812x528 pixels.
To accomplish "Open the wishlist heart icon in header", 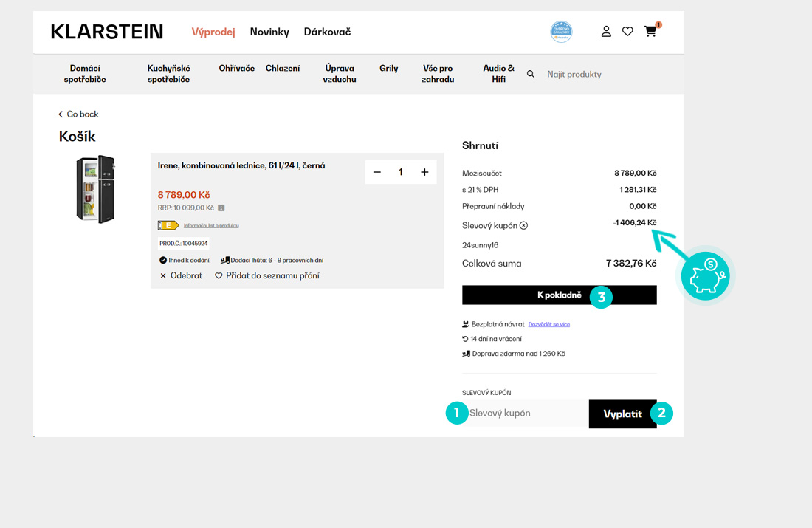I will [x=627, y=32].
